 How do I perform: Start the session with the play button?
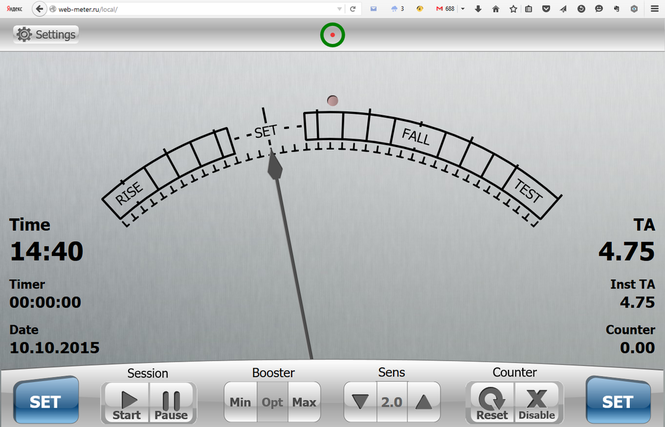(x=126, y=402)
